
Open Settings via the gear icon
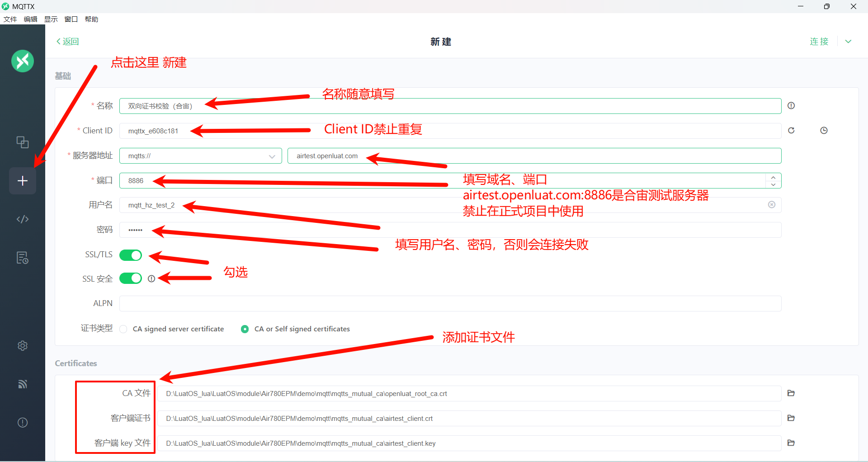[23, 346]
